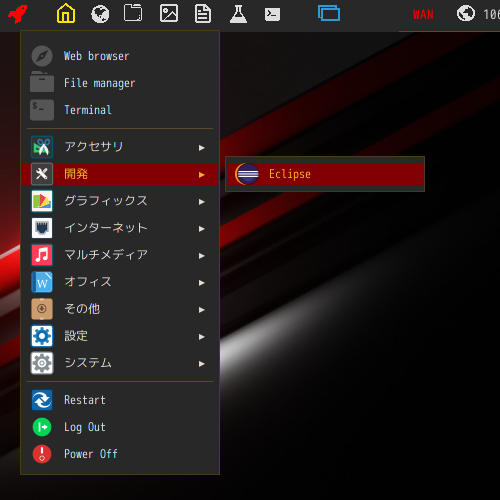The height and width of the screenshot is (500, 500).
Task: Open the システム category
Action: pos(120,363)
